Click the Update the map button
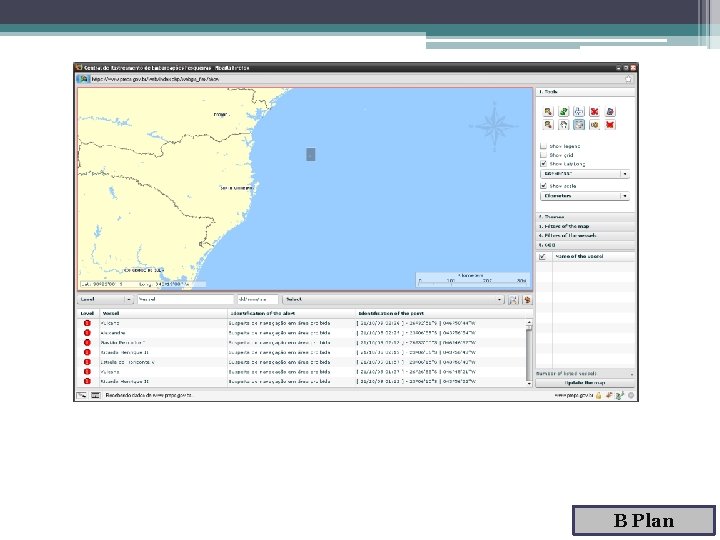Screen dimensions: 720x540 [x=585, y=383]
